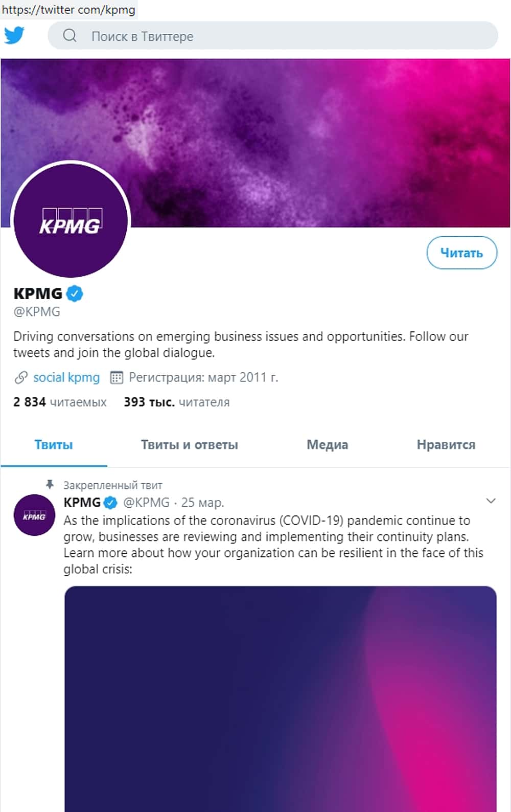Open the KPMG profile avatar picture
This screenshot has width=511, height=812.
pyautogui.click(x=71, y=221)
